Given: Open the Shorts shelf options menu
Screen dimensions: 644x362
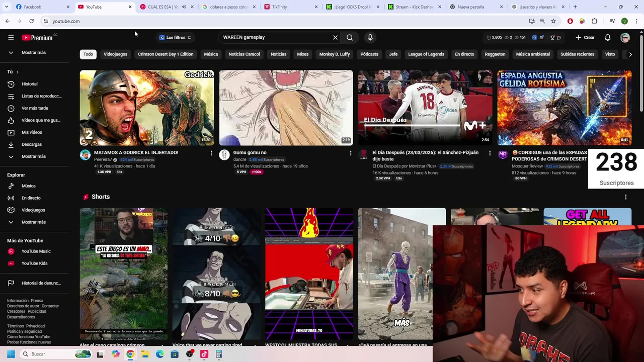Looking at the screenshot, I should (x=625, y=197).
